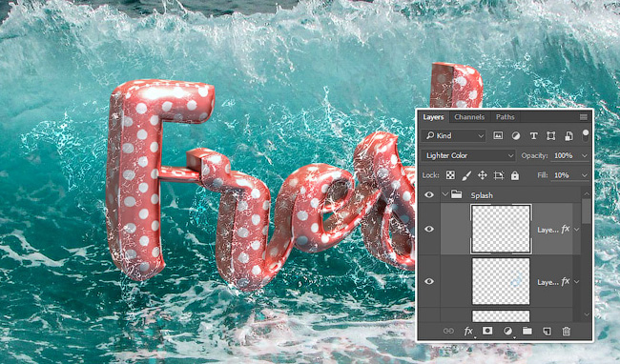This screenshot has width=620, height=364.
Task: Filter layers by type layers
Action: pos(533,136)
